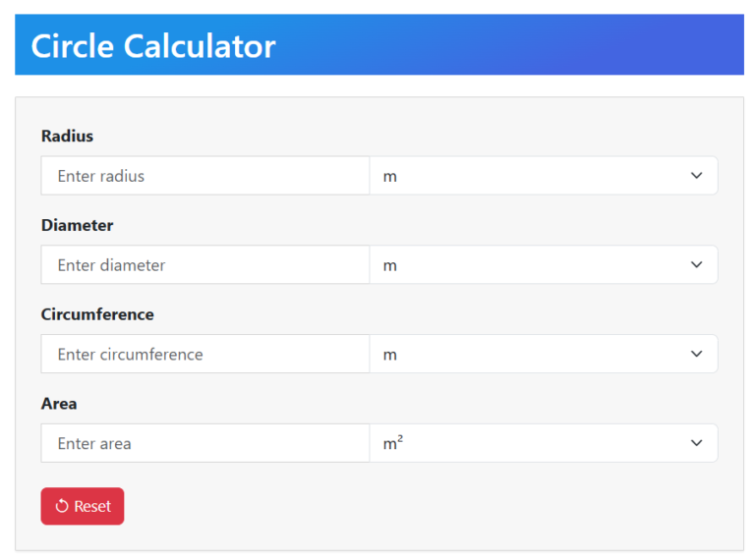The width and height of the screenshot is (755, 560).
Task: Click the Circle Calculator title text
Action: [x=153, y=46]
